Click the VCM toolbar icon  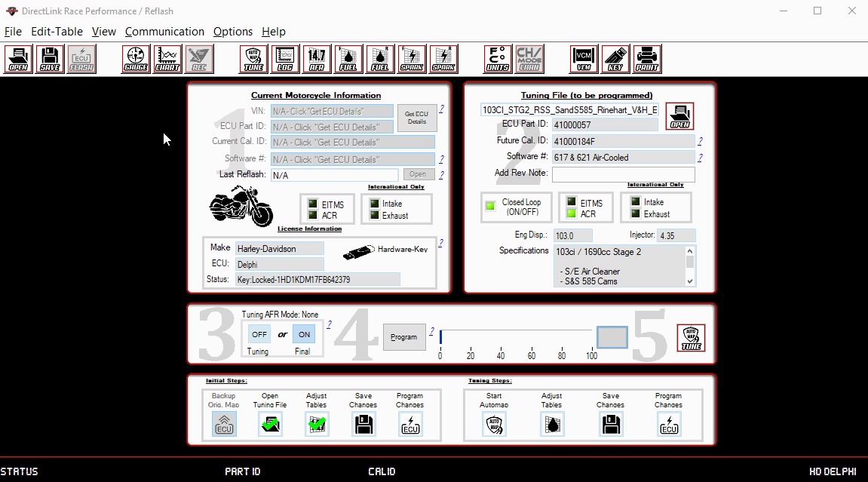[x=583, y=59]
